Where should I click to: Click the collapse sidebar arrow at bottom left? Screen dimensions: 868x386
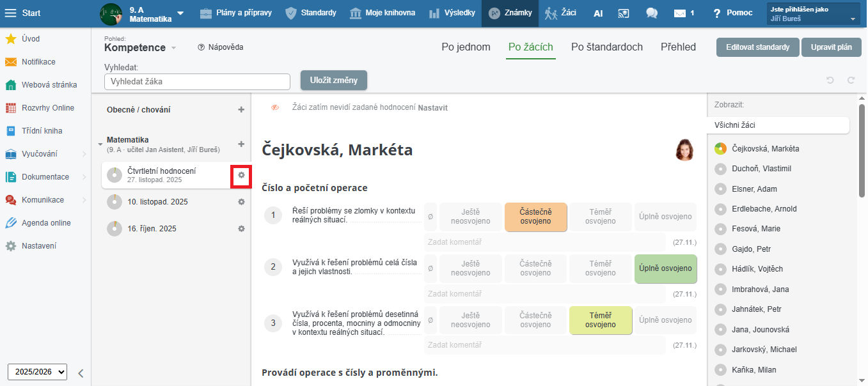[x=81, y=374]
